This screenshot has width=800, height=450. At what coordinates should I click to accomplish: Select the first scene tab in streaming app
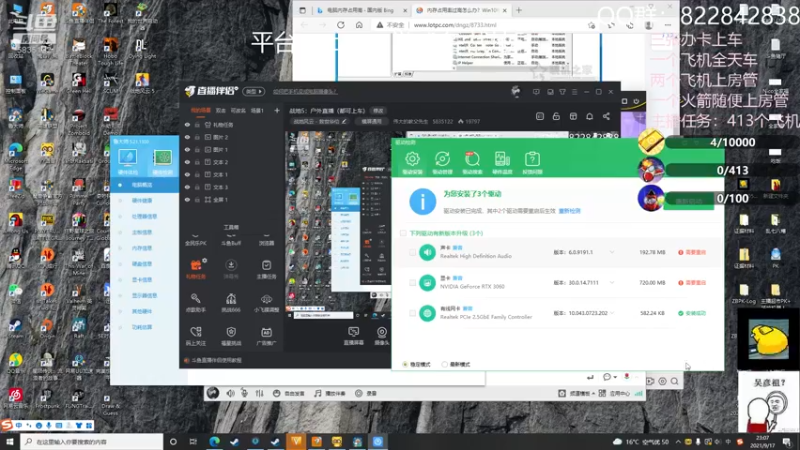pos(201,110)
